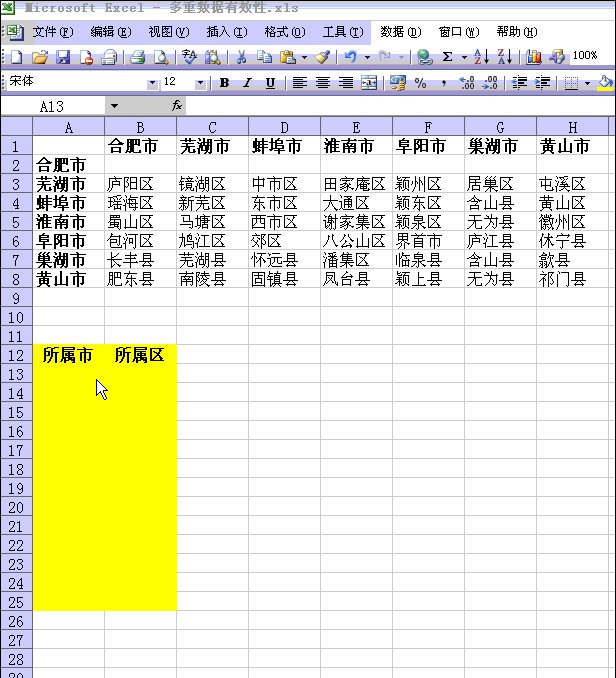Toggle bold formatting
This screenshot has height=678, width=616.
point(224,83)
